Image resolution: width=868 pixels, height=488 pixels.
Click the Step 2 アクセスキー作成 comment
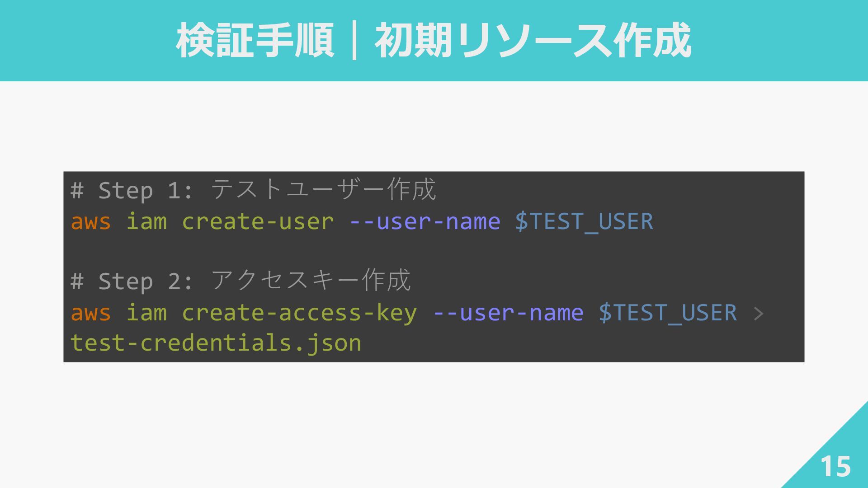(241, 281)
